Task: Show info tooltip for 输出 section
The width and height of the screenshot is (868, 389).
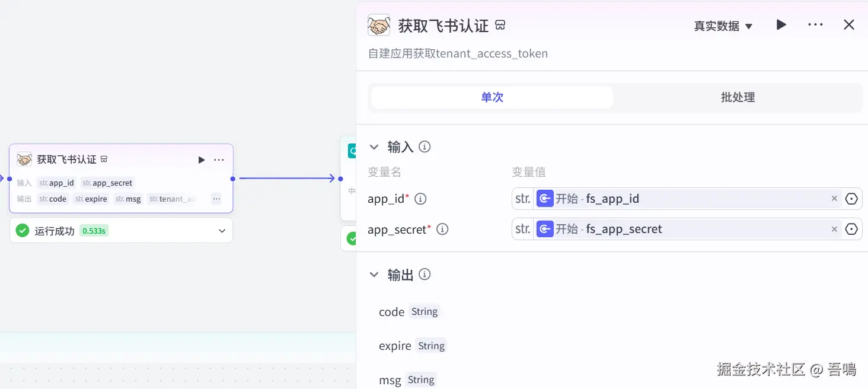Action: (x=425, y=275)
